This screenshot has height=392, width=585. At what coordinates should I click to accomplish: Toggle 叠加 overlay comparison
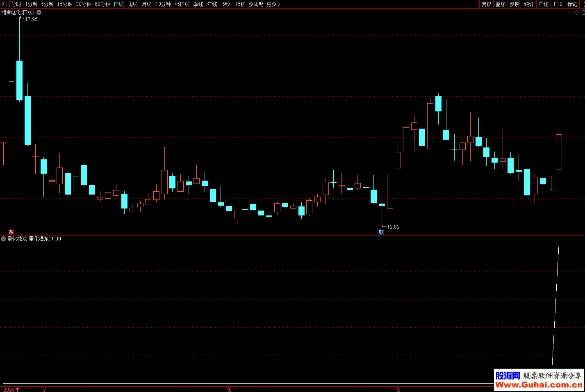click(500, 4)
